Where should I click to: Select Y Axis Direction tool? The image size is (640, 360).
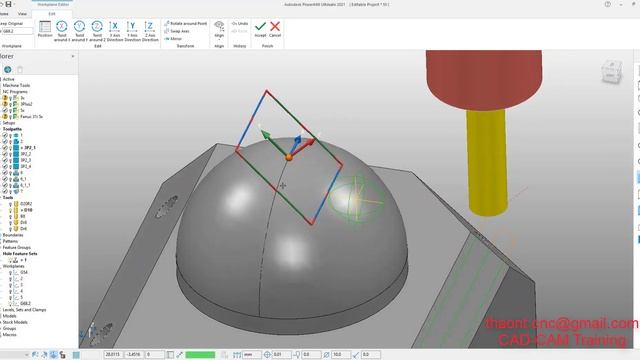click(x=132, y=30)
